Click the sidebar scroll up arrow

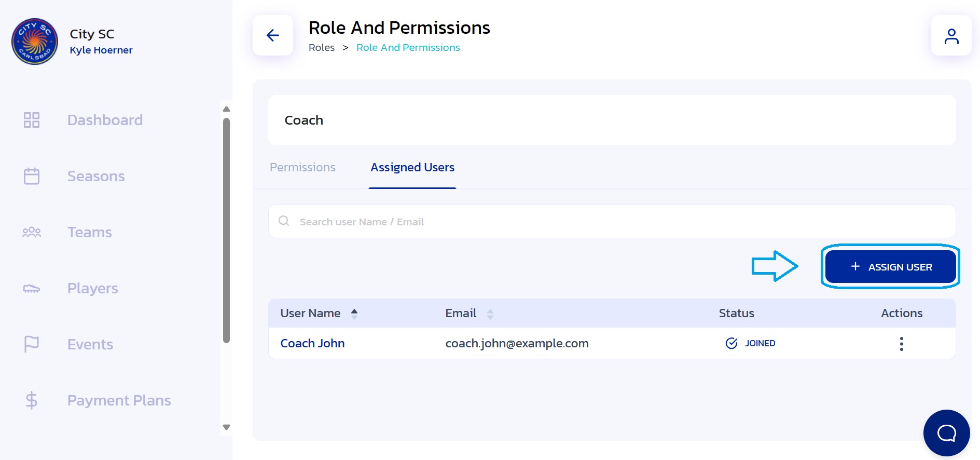226,109
